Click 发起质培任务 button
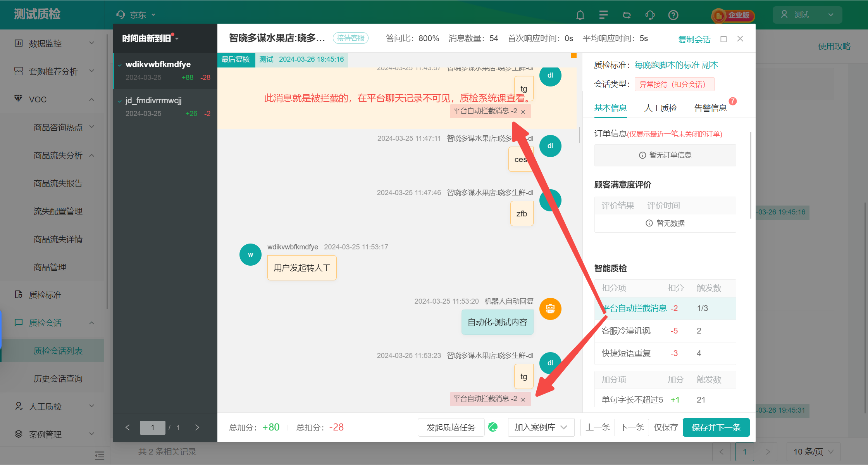 [x=451, y=427]
